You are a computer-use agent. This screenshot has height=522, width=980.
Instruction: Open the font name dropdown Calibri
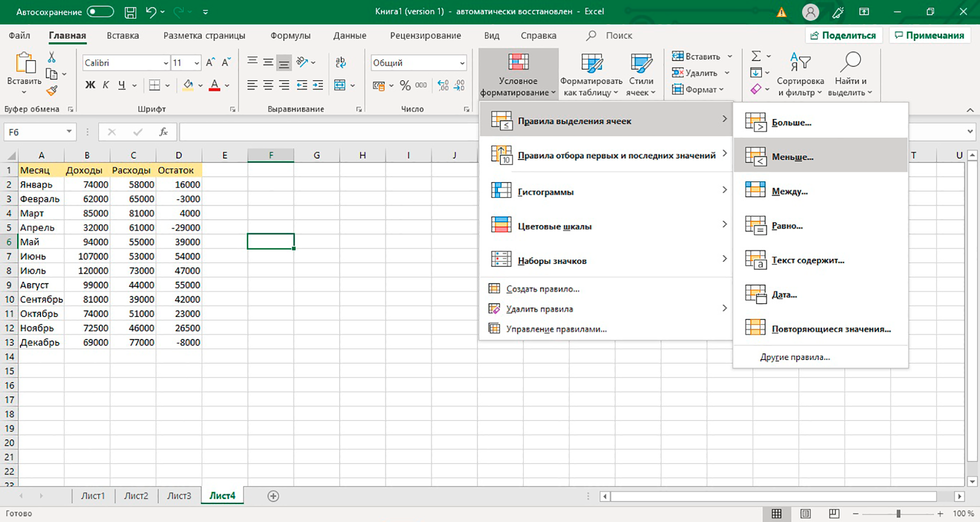coord(166,63)
